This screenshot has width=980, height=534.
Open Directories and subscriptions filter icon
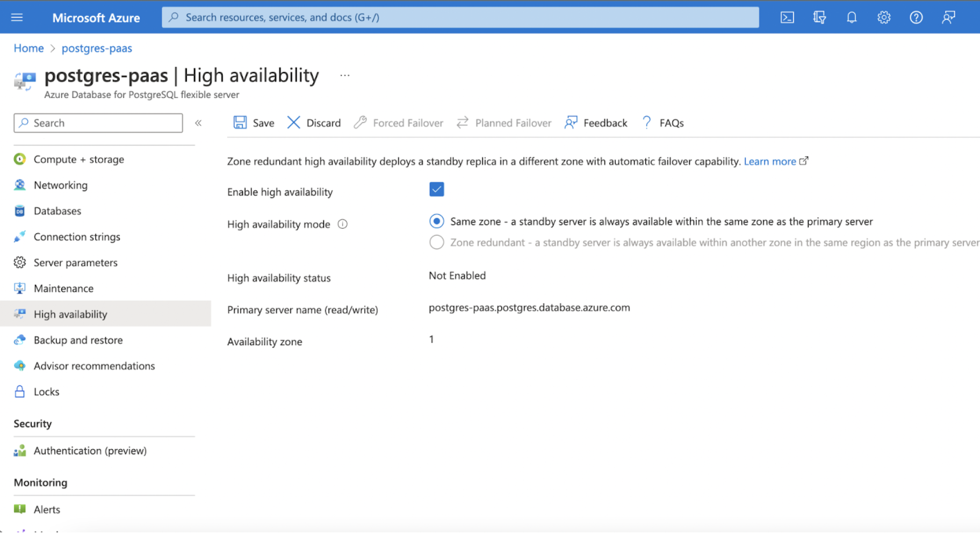(819, 17)
